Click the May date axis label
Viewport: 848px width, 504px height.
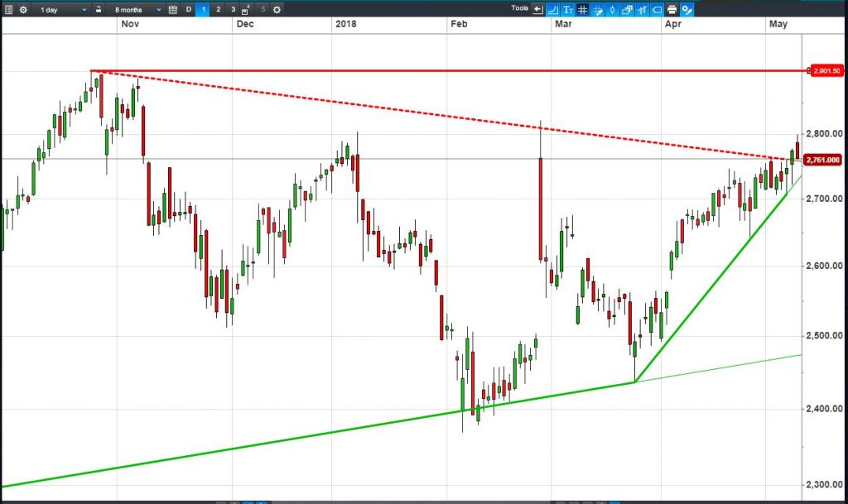point(778,24)
